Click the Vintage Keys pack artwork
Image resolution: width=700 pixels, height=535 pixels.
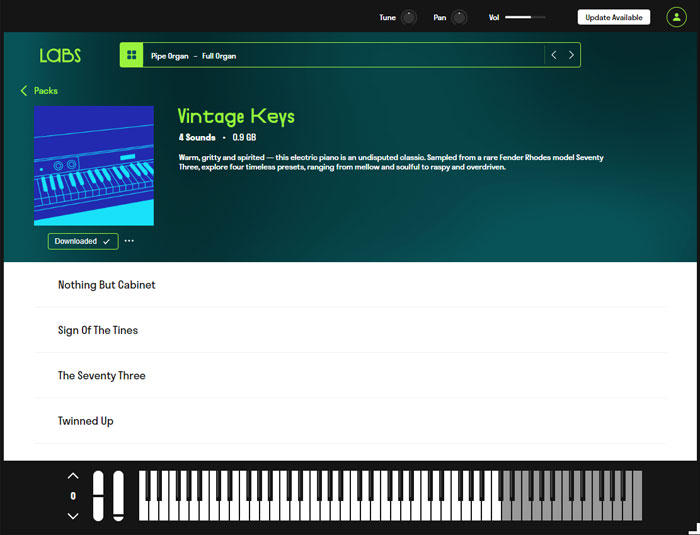(94, 166)
